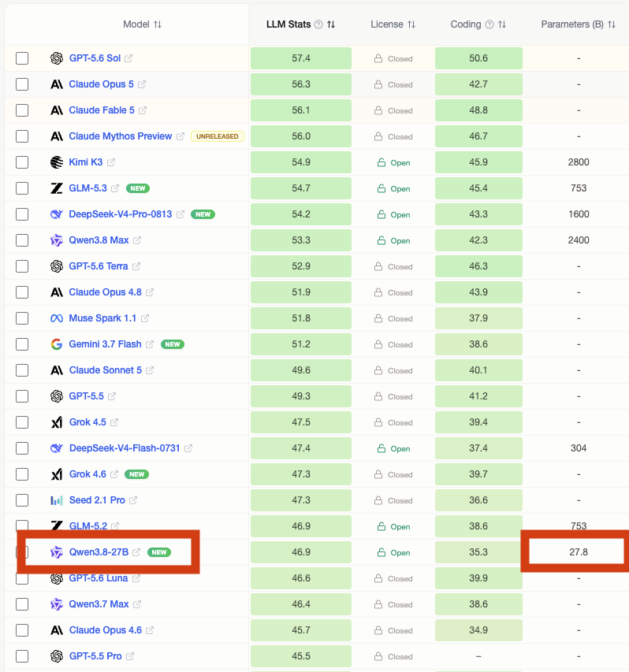Click the 34.9 Coding score for Claude Opus 4.6
This screenshot has height=672, width=629.
click(478, 630)
